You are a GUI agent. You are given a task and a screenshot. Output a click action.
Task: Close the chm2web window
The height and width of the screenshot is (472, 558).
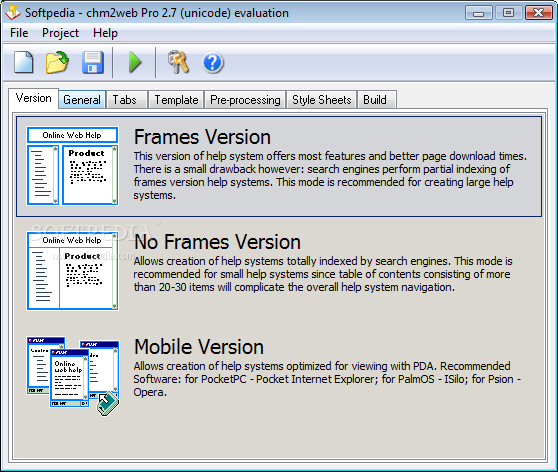tap(538, 13)
